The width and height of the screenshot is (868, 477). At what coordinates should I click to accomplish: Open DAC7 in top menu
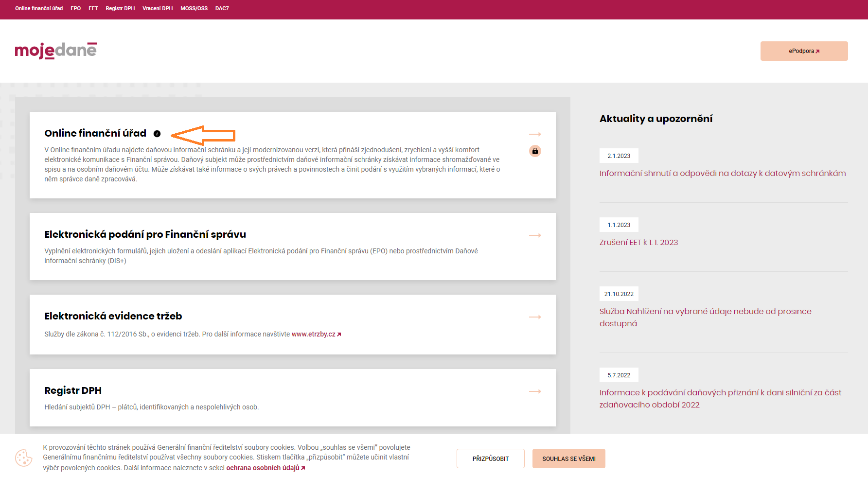pyautogui.click(x=222, y=8)
